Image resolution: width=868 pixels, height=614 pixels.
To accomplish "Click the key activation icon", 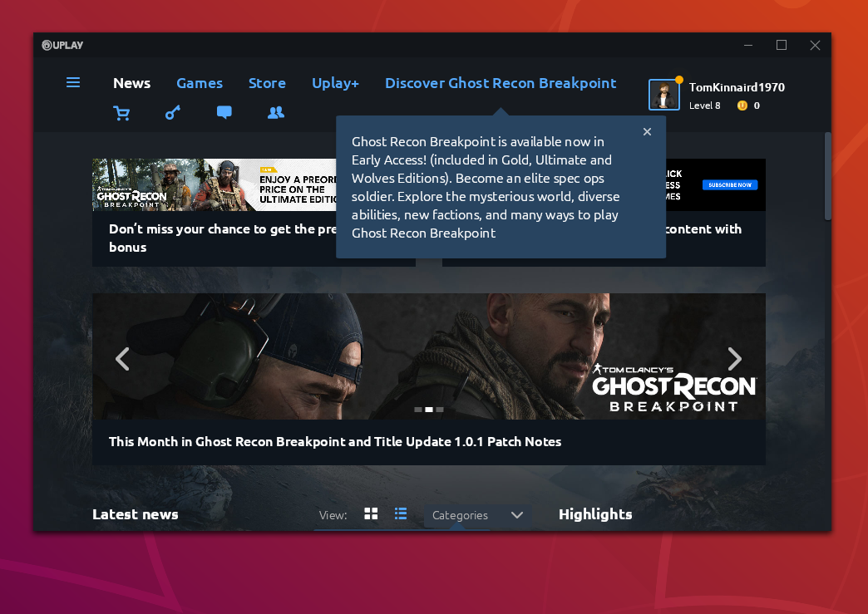I will click(x=173, y=113).
